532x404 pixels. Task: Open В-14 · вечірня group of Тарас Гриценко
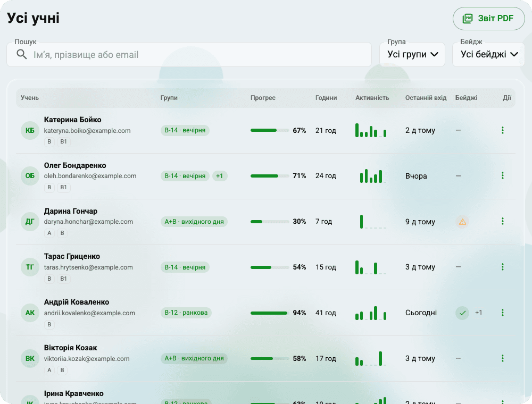point(185,267)
